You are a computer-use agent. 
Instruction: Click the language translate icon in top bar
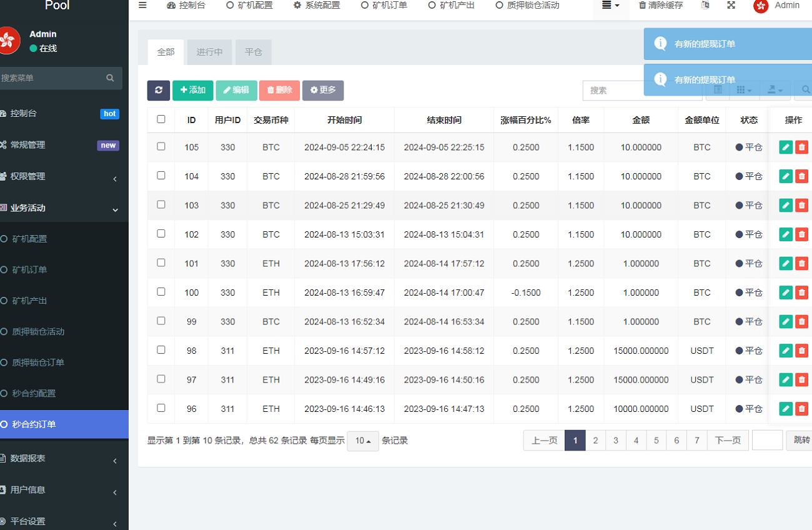point(705,6)
